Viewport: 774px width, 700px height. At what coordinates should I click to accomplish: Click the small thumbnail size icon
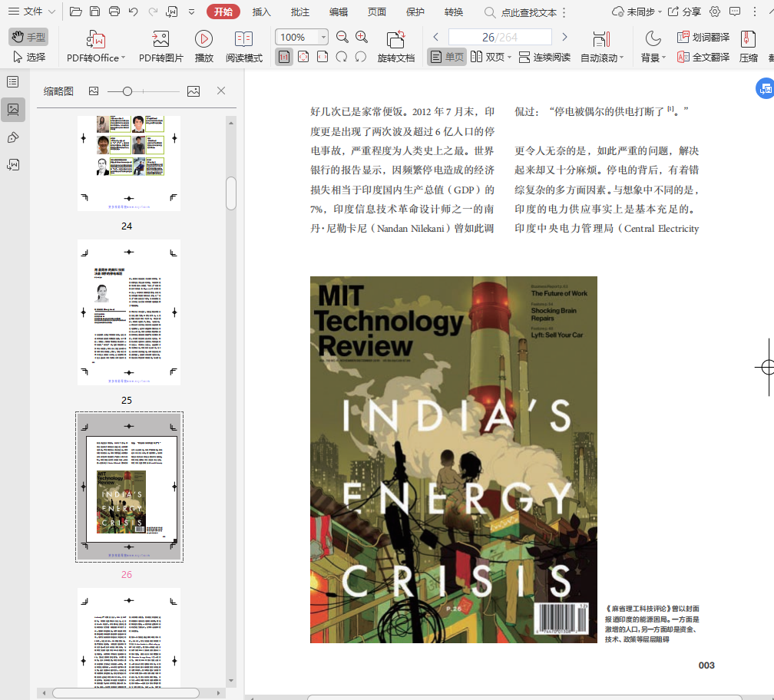(x=94, y=91)
